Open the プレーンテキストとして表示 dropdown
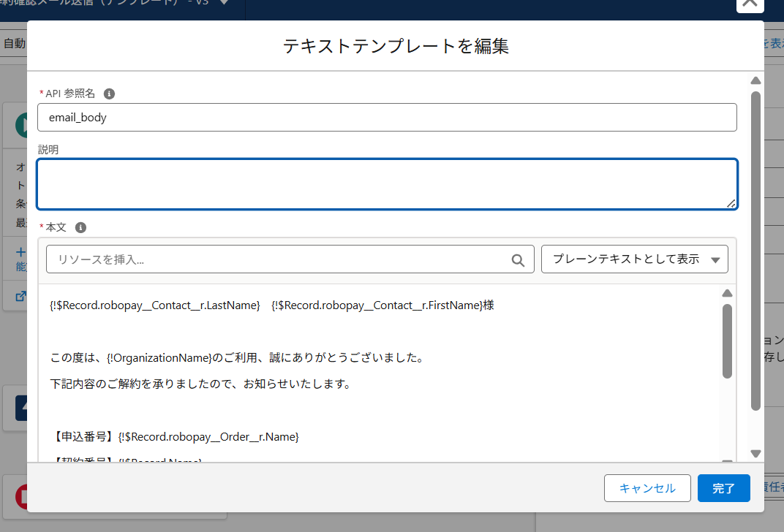The width and height of the screenshot is (784, 532). click(x=634, y=259)
